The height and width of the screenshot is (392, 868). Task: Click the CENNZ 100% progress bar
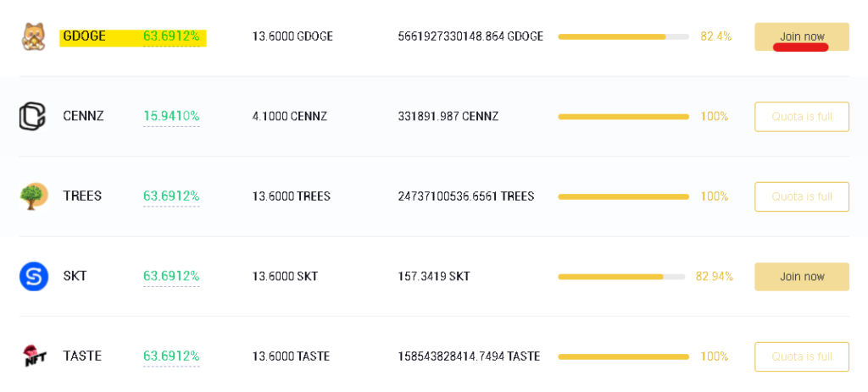[623, 117]
